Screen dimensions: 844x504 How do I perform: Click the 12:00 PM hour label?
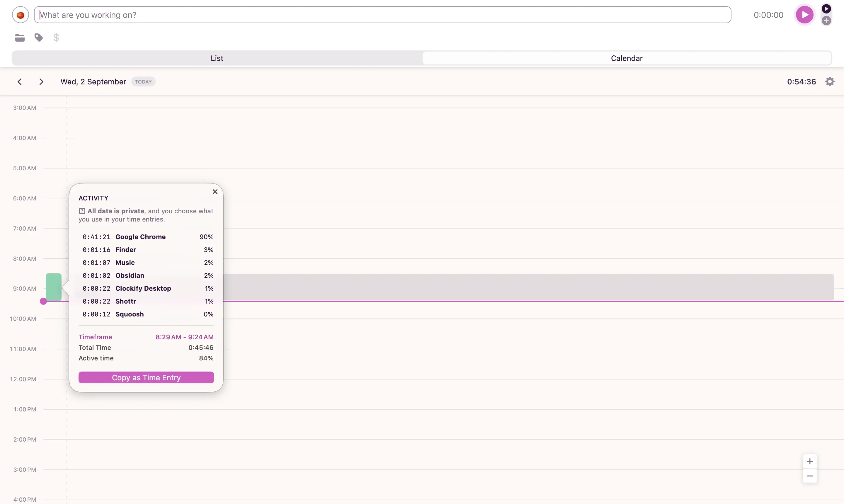pyautogui.click(x=23, y=379)
